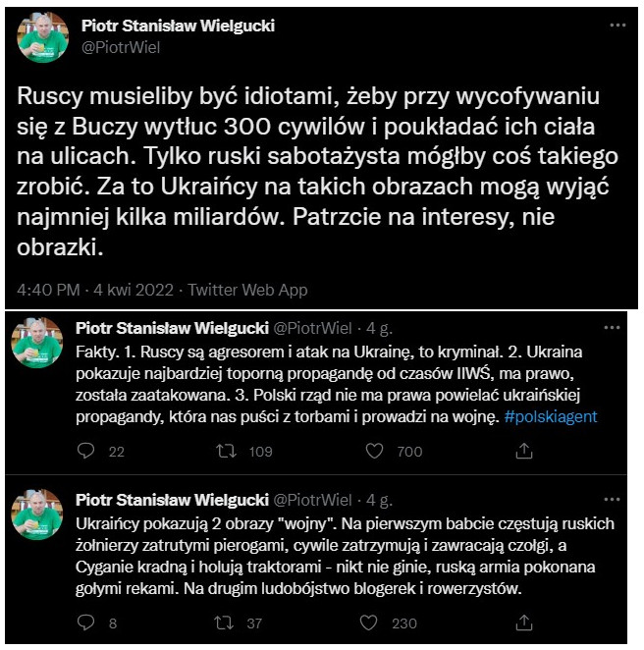Screen dimensions: 644x650
Task: Like the tweet with 700 likes
Action: tap(374, 451)
